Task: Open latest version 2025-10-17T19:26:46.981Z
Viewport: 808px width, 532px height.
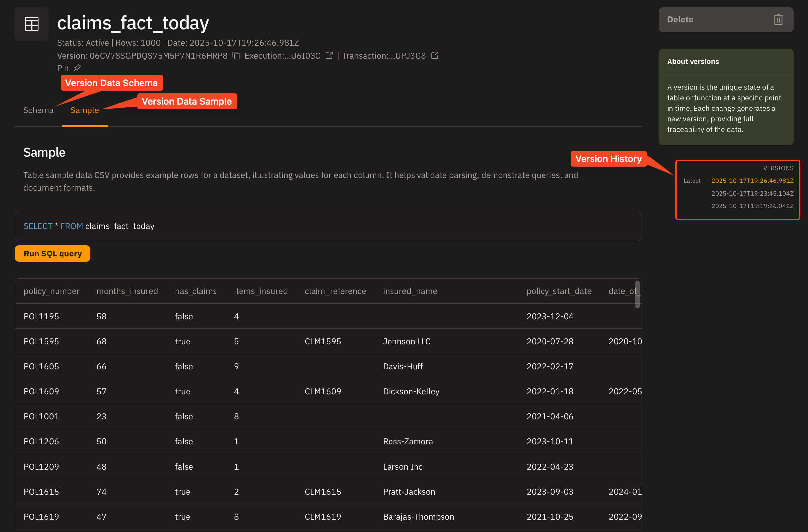Action: 752,181
